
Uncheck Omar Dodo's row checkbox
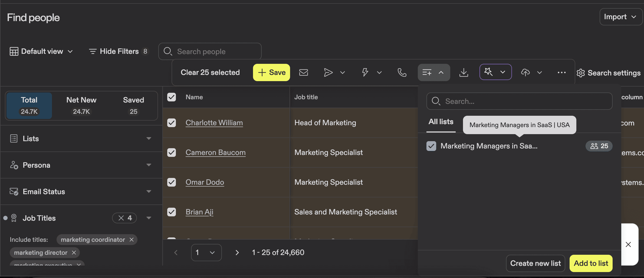(x=172, y=182)
